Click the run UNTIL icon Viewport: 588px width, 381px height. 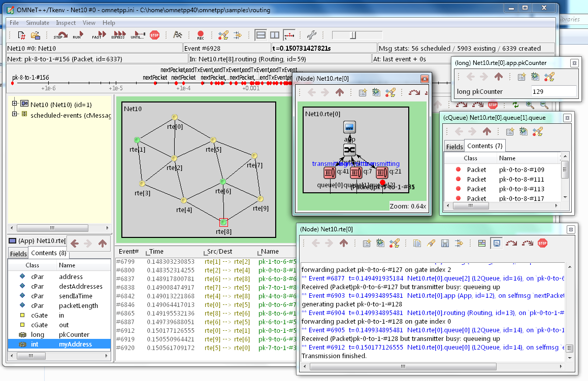tap(138, 35)
